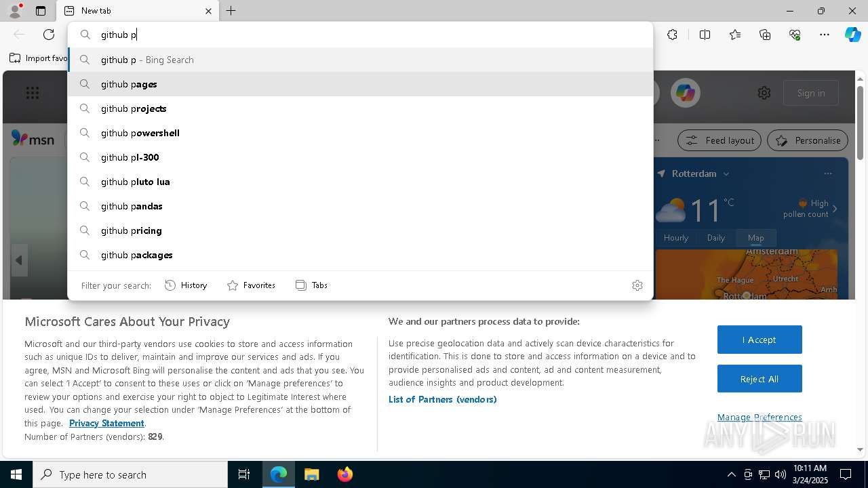Viewport: 868px width, 488px height.
Task: Open the Favorites star toolbar icon
Action: coord(735,35)
